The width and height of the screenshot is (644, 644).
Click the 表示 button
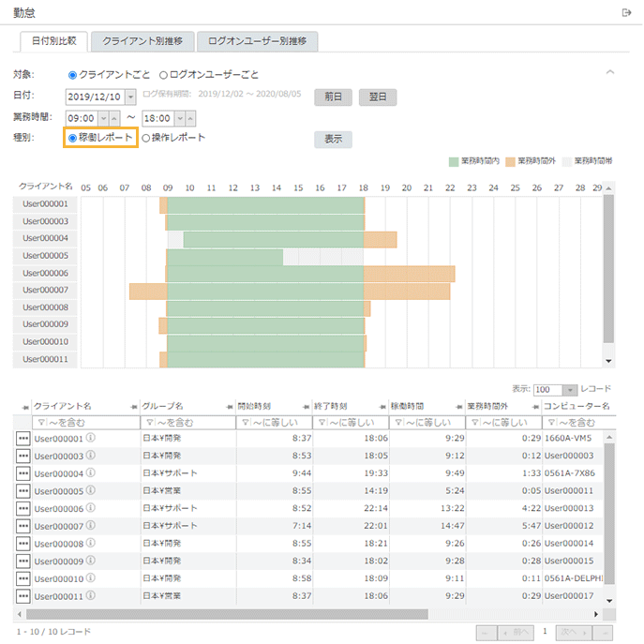(x=333, y=139)
